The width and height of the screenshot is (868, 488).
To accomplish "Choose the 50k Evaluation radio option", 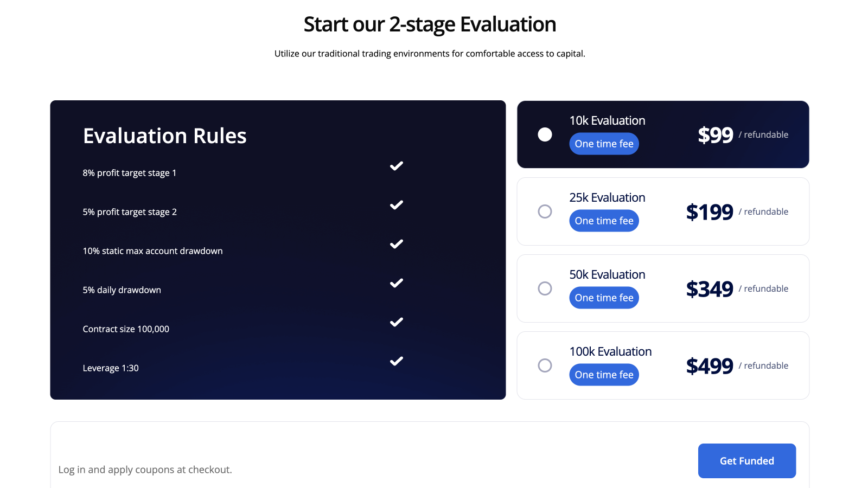I will [545, 288].
